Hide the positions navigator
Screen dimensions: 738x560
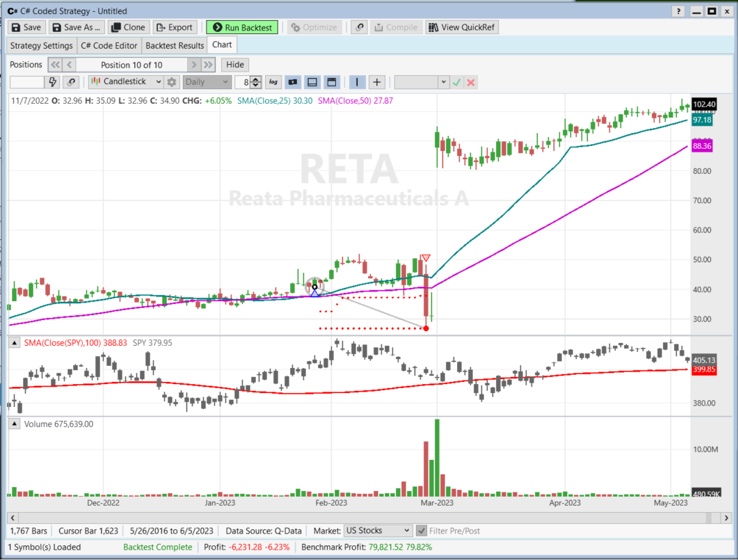point(235,65)
